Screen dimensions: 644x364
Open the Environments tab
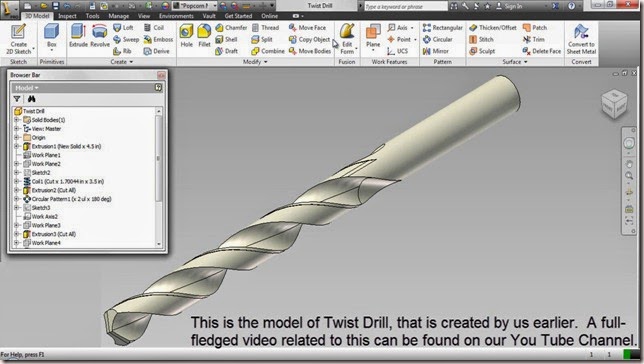176,16
